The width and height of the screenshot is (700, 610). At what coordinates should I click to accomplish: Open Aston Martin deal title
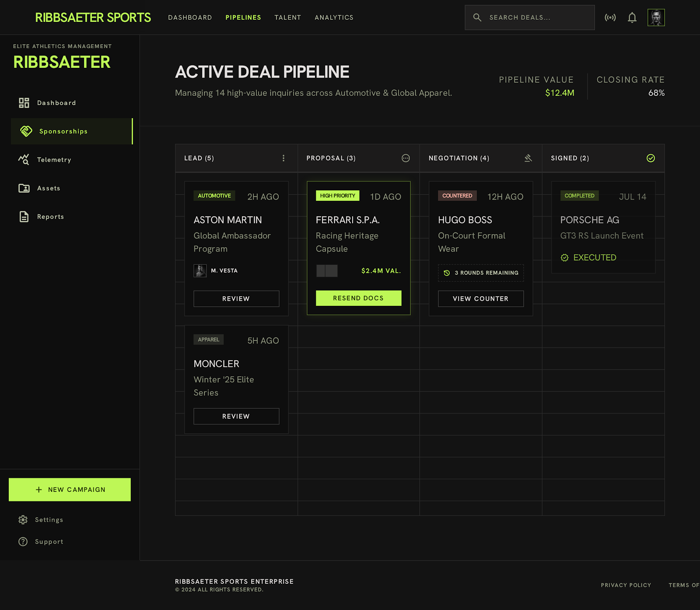pyautogui.click(x=228, y=220)
